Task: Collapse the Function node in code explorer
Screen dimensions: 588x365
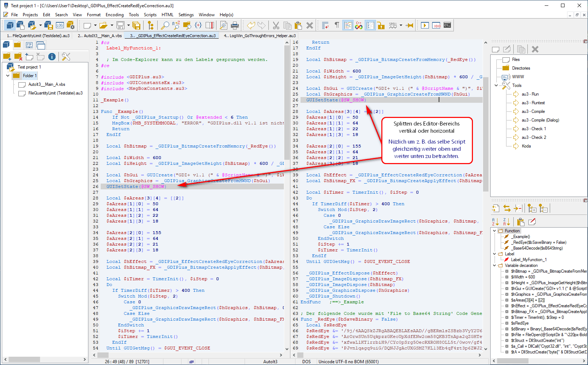Action: click(495, 231)
